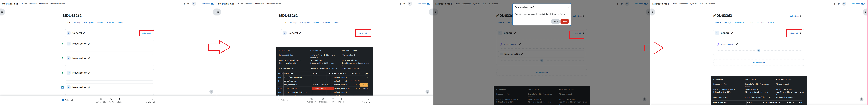Open Announcements forum link in rightmost panel
The image size is (868, 105).
728,44
